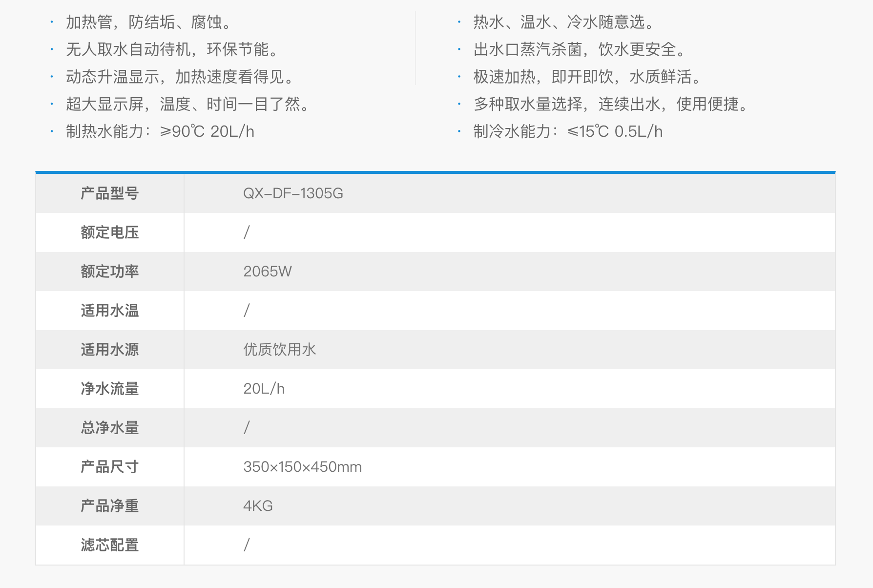The height and width of the screenshot is (588, 873).
Task: Select the 2065W power value
Action: [x=268, y=272]
